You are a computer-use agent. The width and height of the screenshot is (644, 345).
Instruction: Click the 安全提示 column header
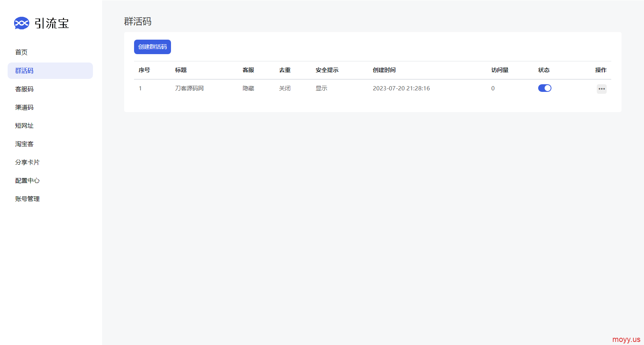tap(327, 70)
